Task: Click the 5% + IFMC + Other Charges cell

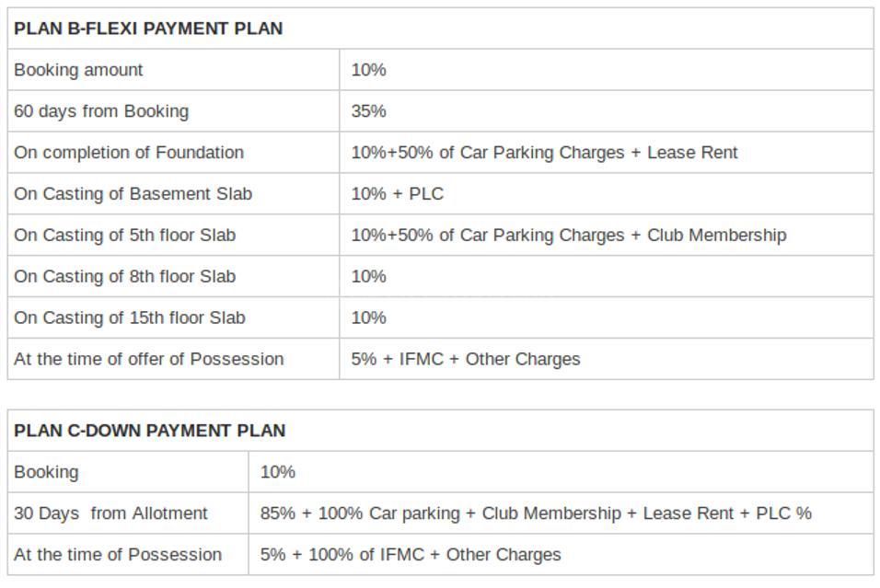Action: click(465, 360)
